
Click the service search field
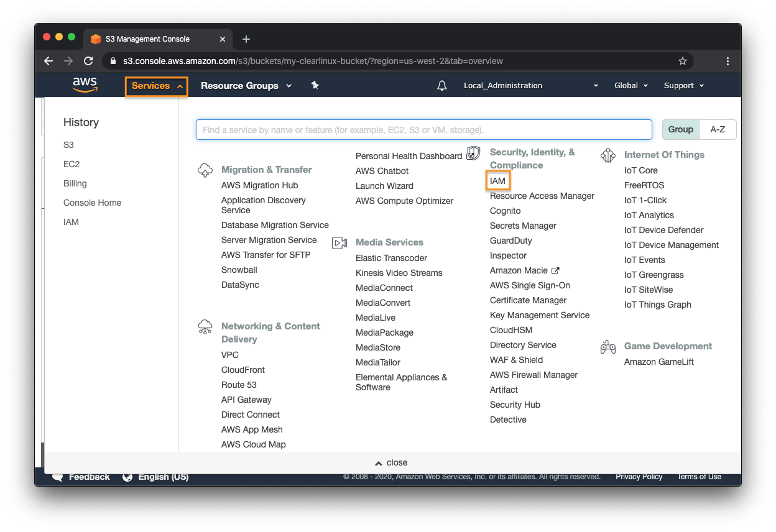tap(424, 130)
